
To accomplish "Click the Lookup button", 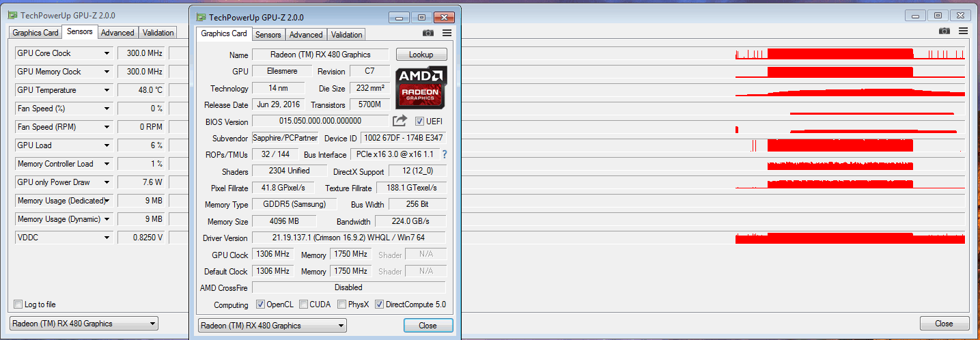I will (421, 55).
